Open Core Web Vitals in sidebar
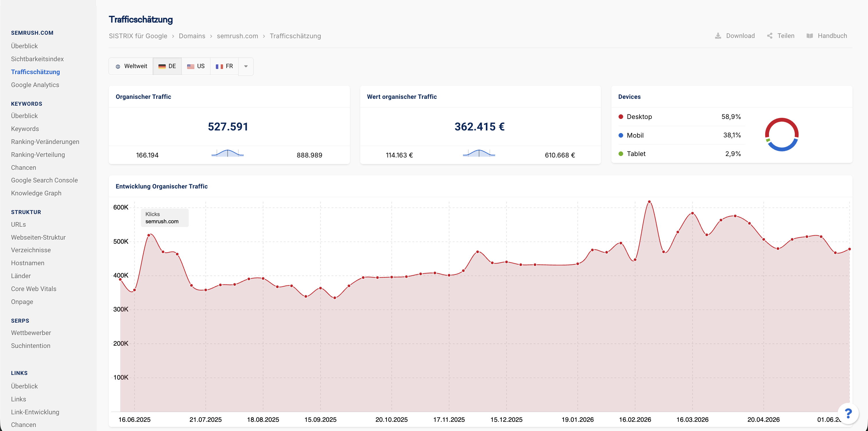Screen dimensions: 868x431 (x=34, y=289)
